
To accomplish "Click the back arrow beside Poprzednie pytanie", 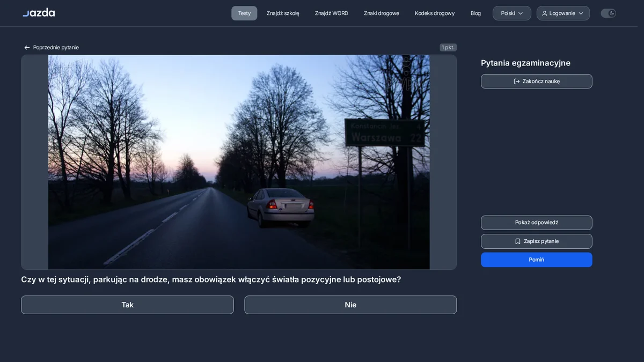I will pyautogui.click(x=27, y=48).
